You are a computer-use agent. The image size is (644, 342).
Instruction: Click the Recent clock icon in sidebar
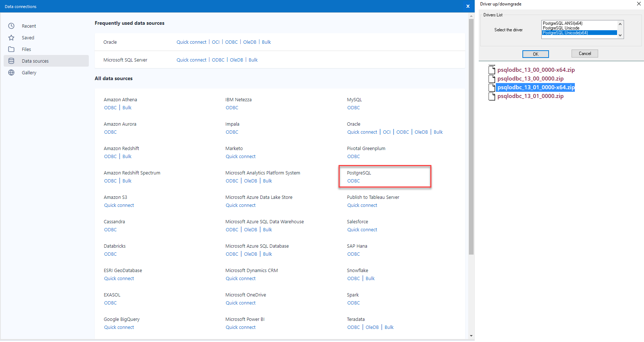tap(11, 26)
